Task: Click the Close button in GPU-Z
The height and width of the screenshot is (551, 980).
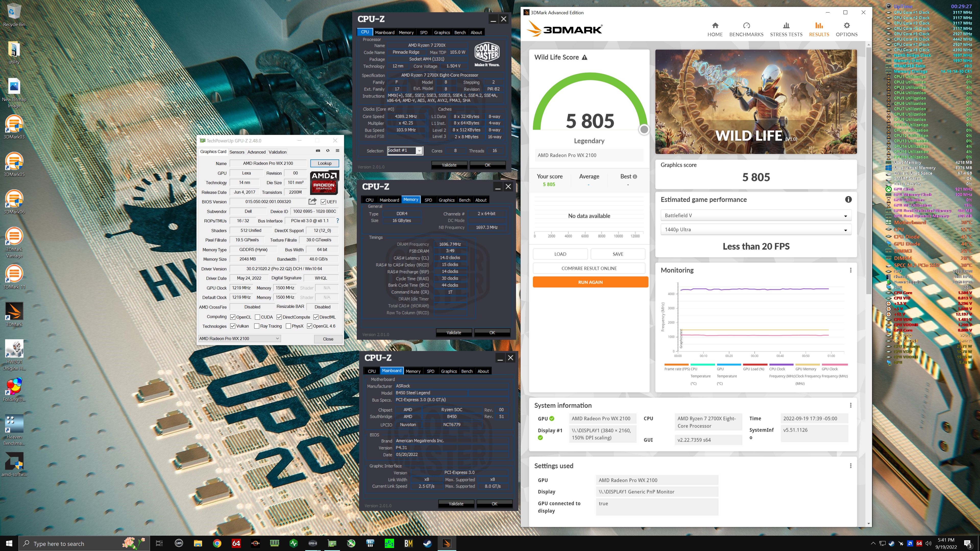Action: pos(328,339)
